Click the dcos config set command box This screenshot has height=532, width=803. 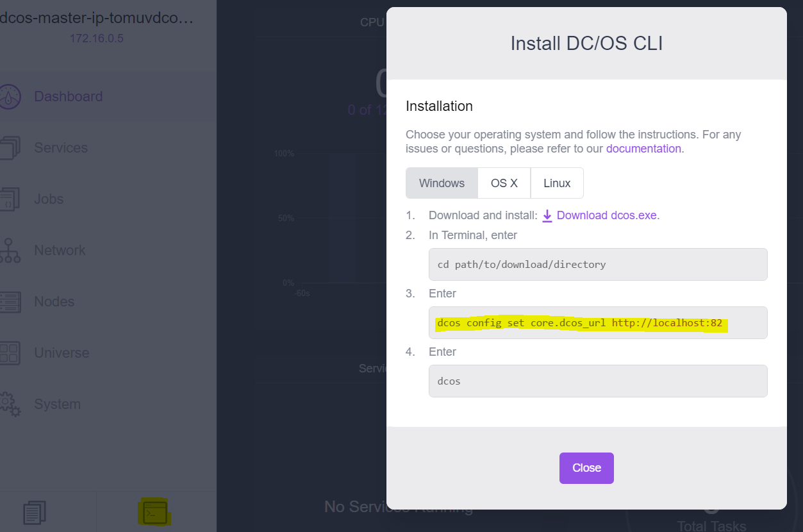(598, 322)
